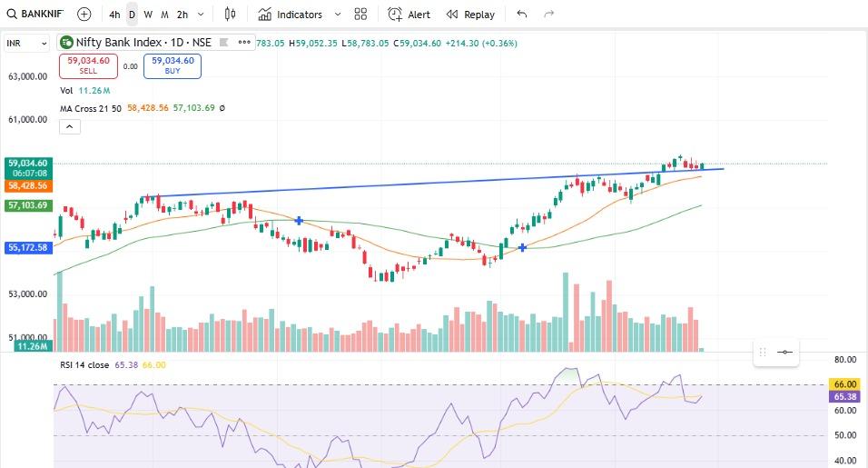
Task: Open the candlestick chart type selector
Action: [231, 15]
